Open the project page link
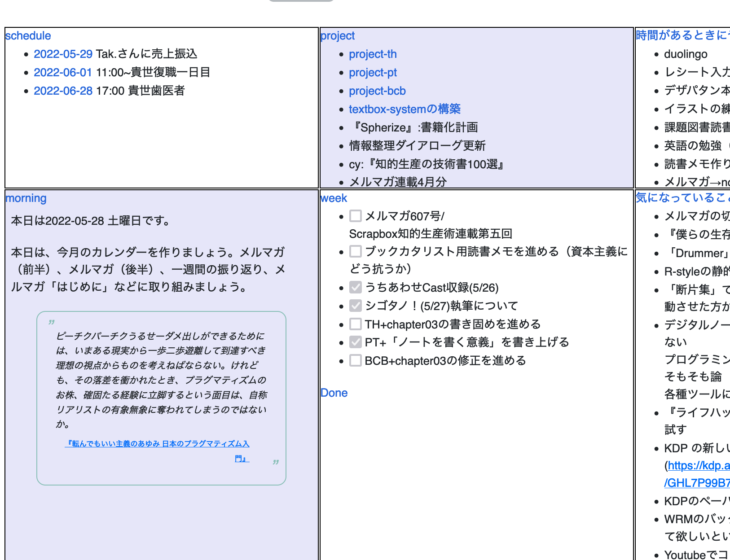The height and width of the screenshot is (560, 730). [337, 36]
